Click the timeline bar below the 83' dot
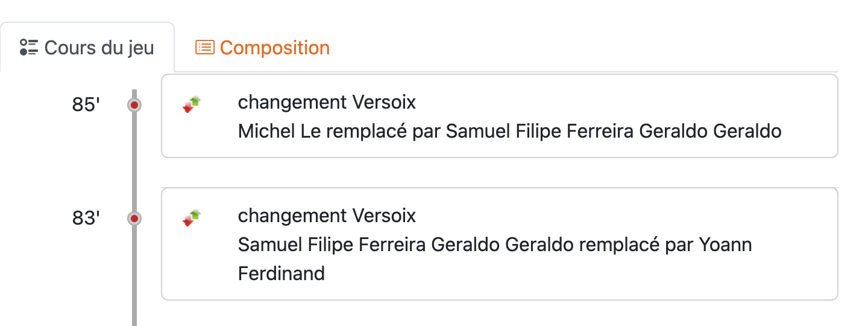 pos(134,278)
